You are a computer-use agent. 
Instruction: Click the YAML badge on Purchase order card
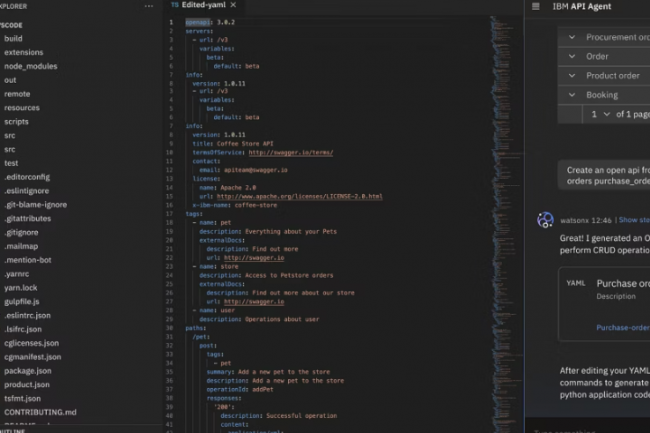click(x=575, y=283)
